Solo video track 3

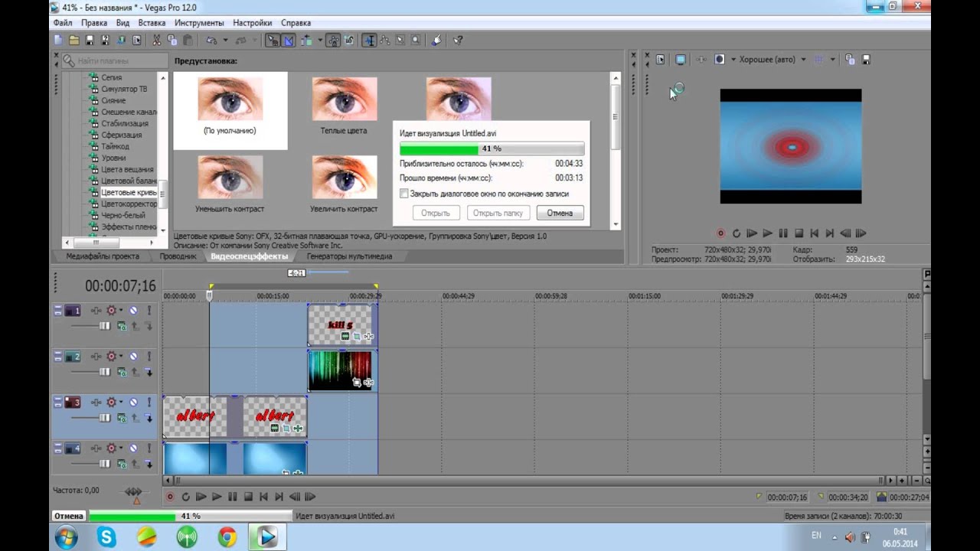pos(149,403)
